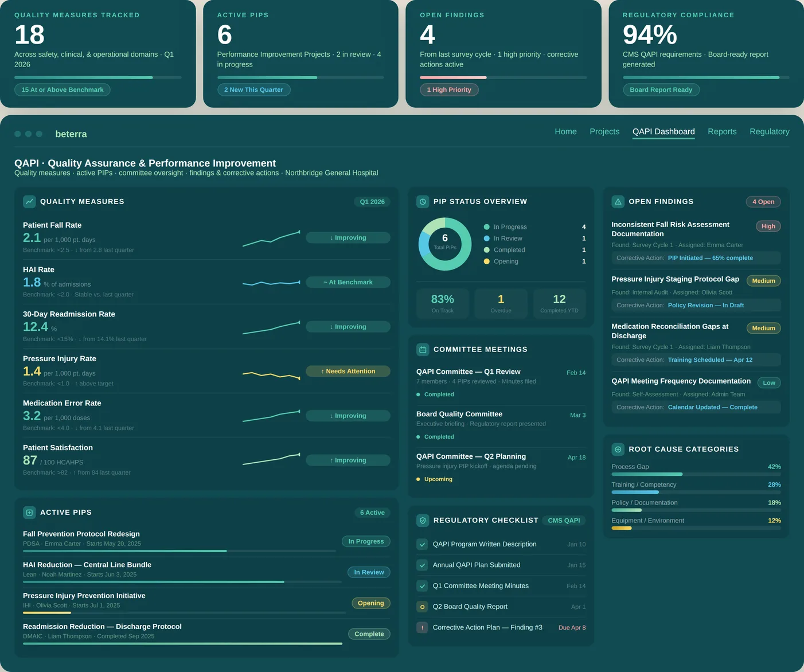Click the Active PIPs panel icon
Viewport: 804px width, 672px height.
point(29,512)
